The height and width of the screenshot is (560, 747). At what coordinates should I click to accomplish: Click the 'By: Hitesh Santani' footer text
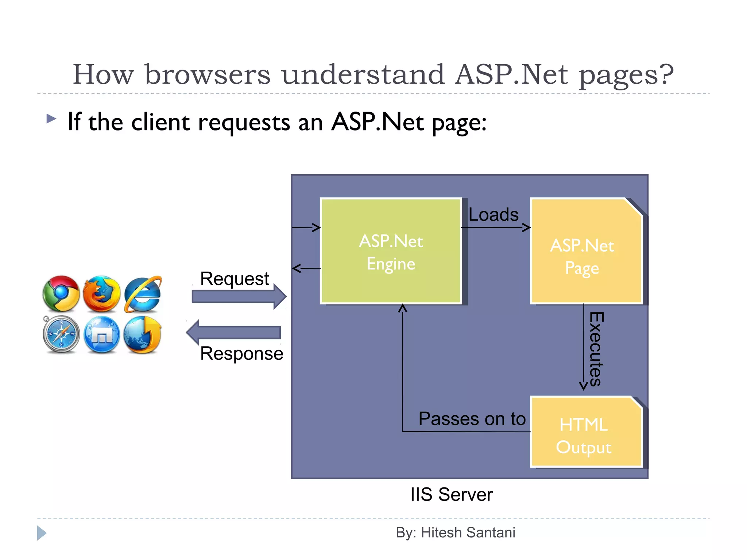(x=455, y=533)
